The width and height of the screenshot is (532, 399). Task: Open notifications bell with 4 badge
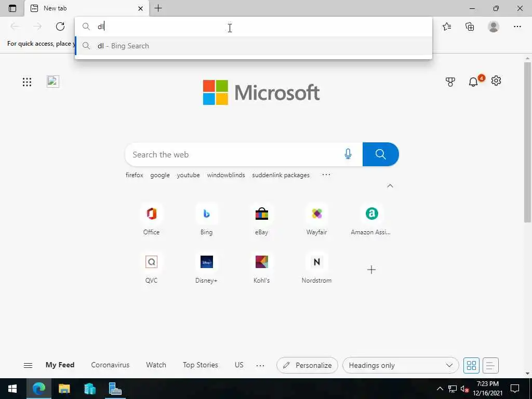click(474, 82)
